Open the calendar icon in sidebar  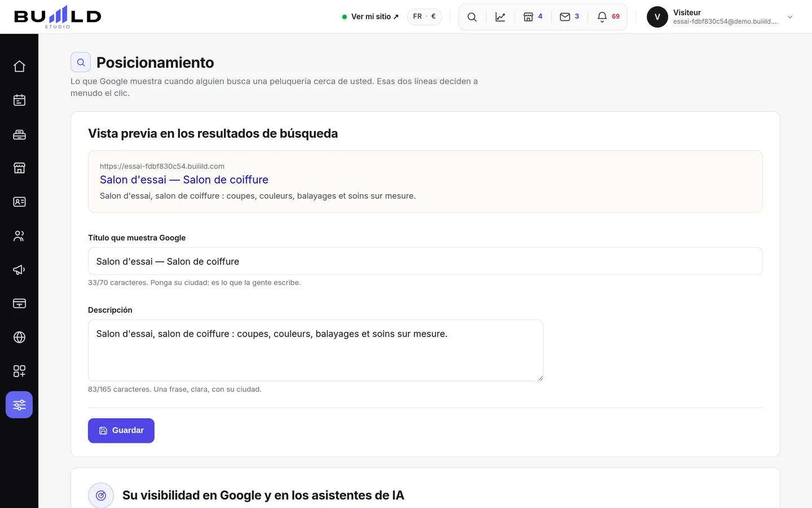pos(19,100)
